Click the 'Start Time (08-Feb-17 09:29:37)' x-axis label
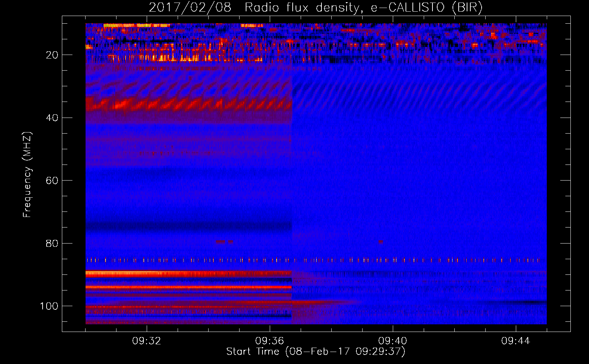The height and width of the screenshot is (364, 589). tap(316, 352)
